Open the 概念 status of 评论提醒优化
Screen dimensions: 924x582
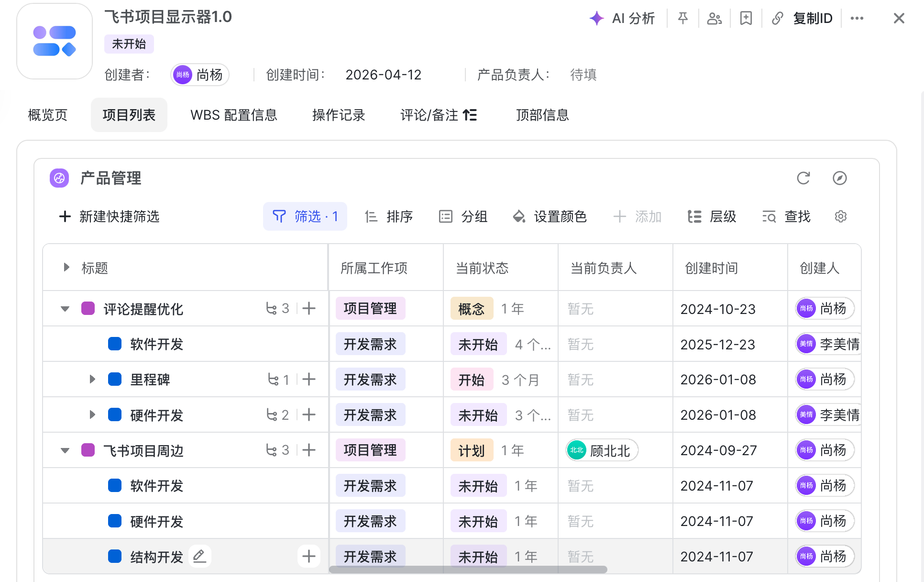[472, 308]
